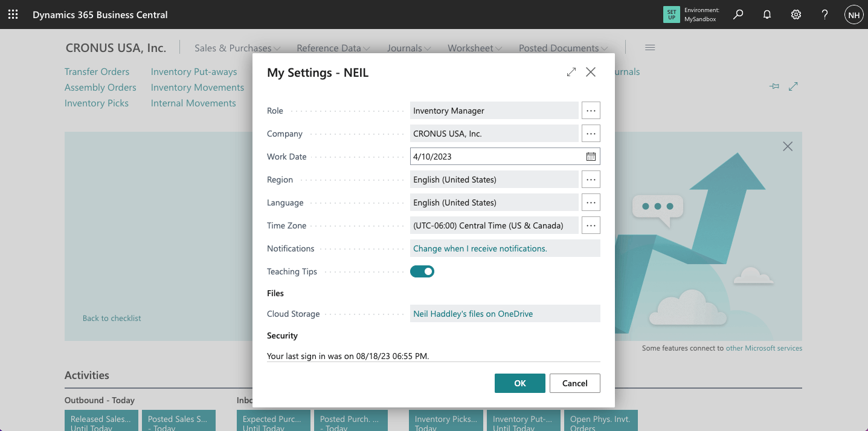Click Dynamics 365 Business Central title

[100, 15]
